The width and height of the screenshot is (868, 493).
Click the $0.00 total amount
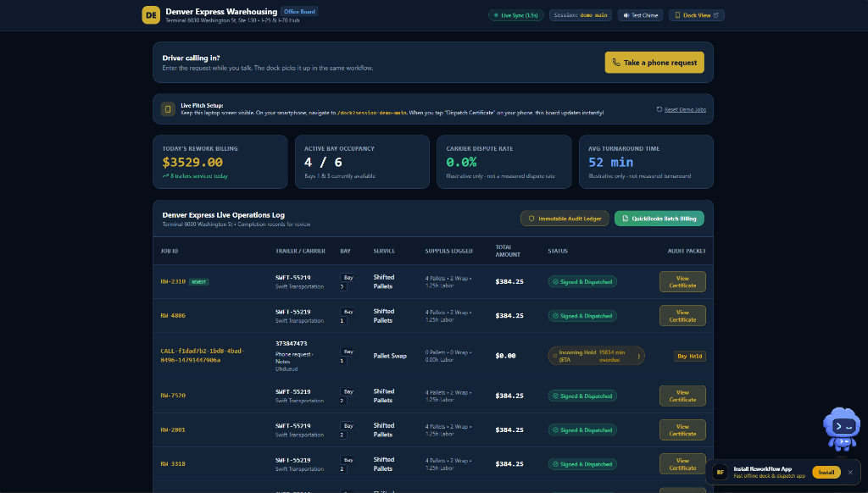[505, 356]
